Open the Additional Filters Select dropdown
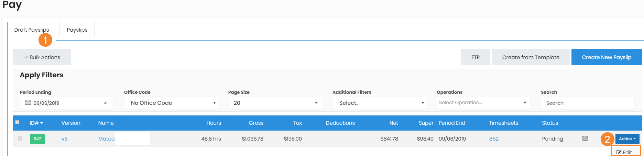This screenshot has height=156, width=644. [379, 103]
